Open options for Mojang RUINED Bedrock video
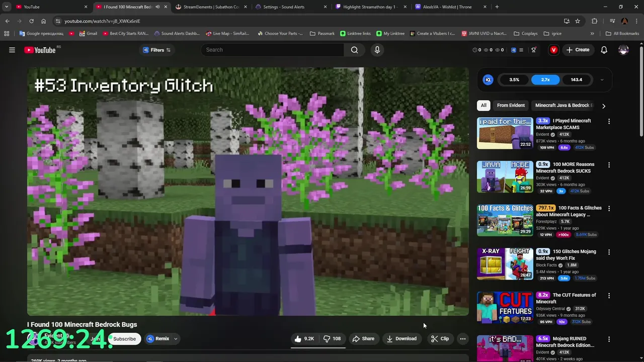 click(609, 339)
